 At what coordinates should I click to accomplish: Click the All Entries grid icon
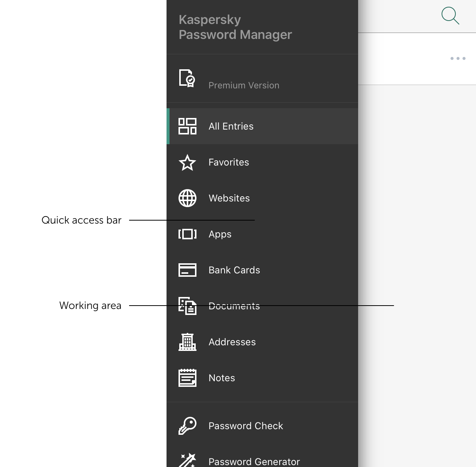(x=187, y=126)
